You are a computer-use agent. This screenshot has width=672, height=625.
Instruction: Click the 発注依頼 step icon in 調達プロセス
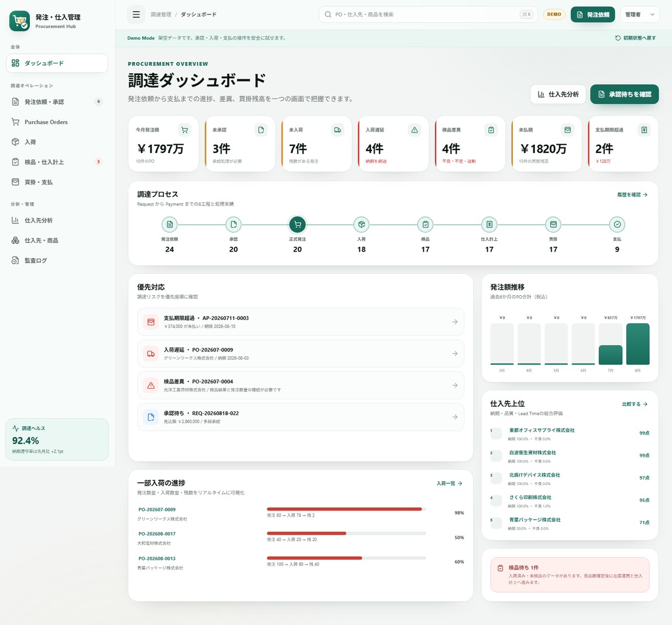click(x=170, y=225)
